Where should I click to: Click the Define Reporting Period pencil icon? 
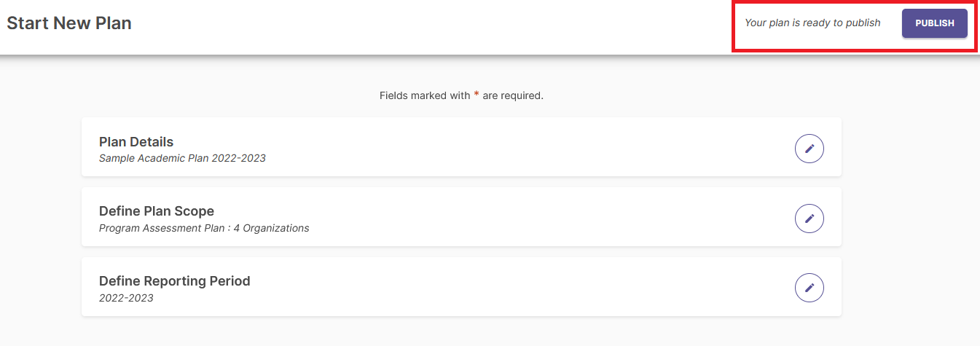[x=809, y=288]
